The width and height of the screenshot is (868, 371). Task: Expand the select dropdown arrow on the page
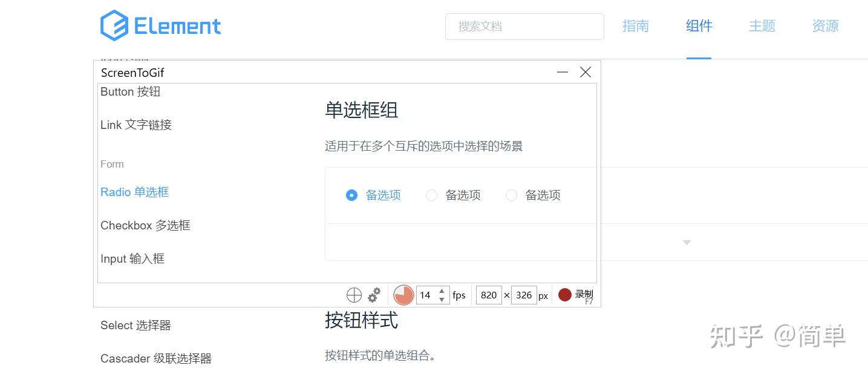(x=686, y=242)
